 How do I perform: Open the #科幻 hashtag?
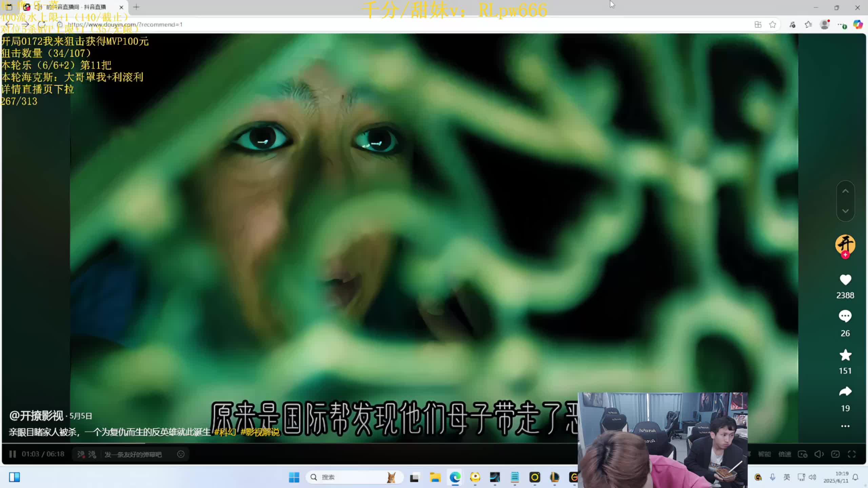(x=225, y=432)
